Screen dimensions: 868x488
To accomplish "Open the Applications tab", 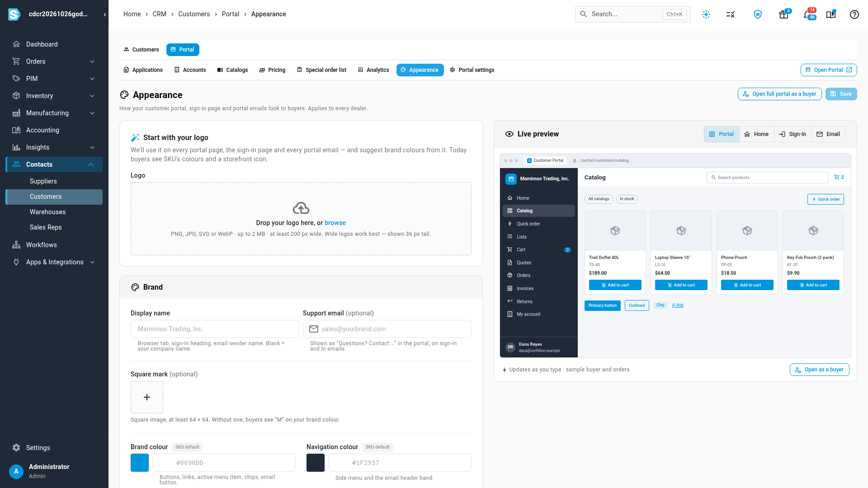I will (143, 70).
